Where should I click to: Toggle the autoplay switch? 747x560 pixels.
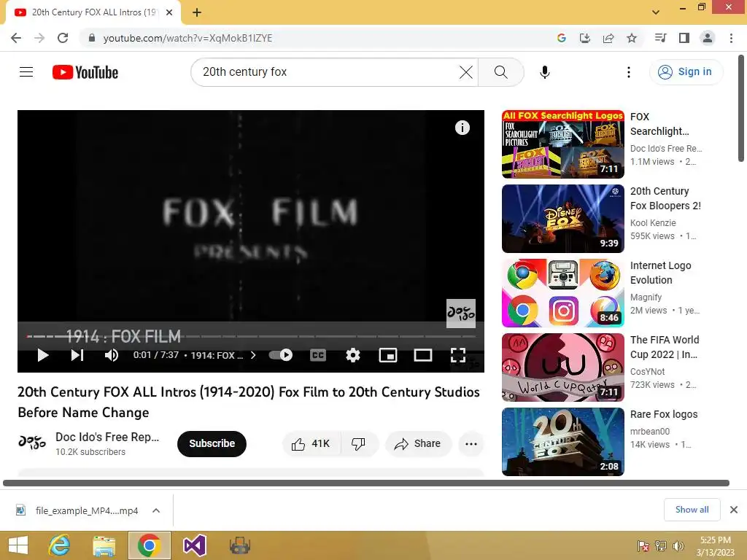[x=281, y=355]
